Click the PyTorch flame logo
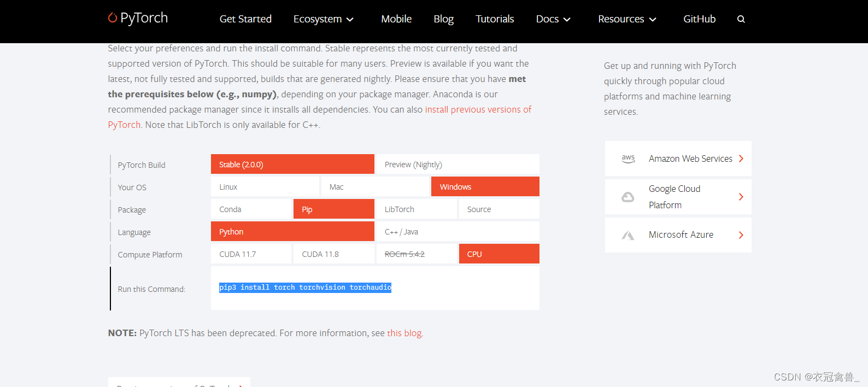Image resolution: width=868 pixels, height=387 pixels. point(113,18)
